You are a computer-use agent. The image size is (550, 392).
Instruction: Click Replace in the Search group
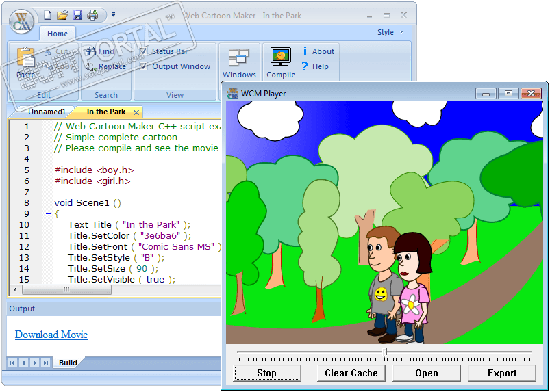tap(105, 66)
